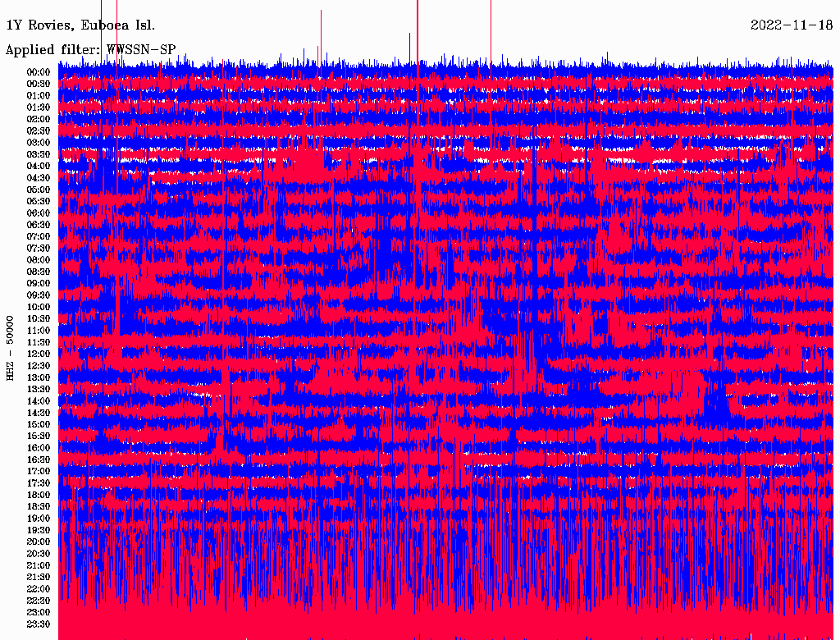Select the 00:30 time label
Image resolution: width=840 pixels, height=640 pixels.
(39, 85)
